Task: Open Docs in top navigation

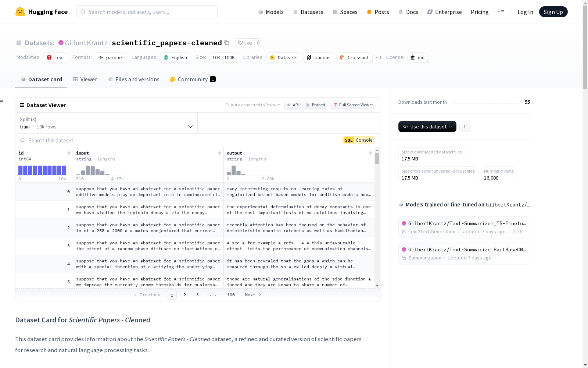Action: [x=408, y=12]
